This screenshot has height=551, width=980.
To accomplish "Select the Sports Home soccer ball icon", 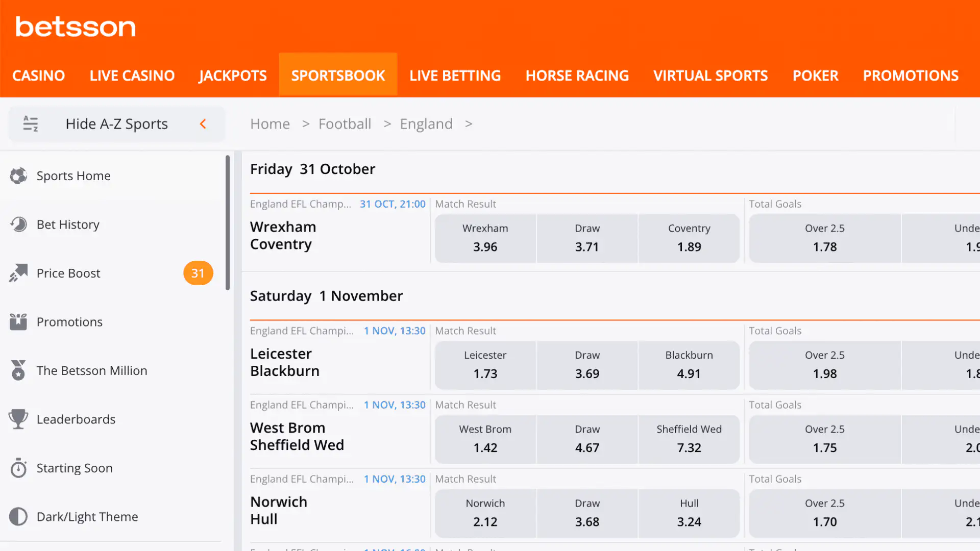I will coord(18,176).
